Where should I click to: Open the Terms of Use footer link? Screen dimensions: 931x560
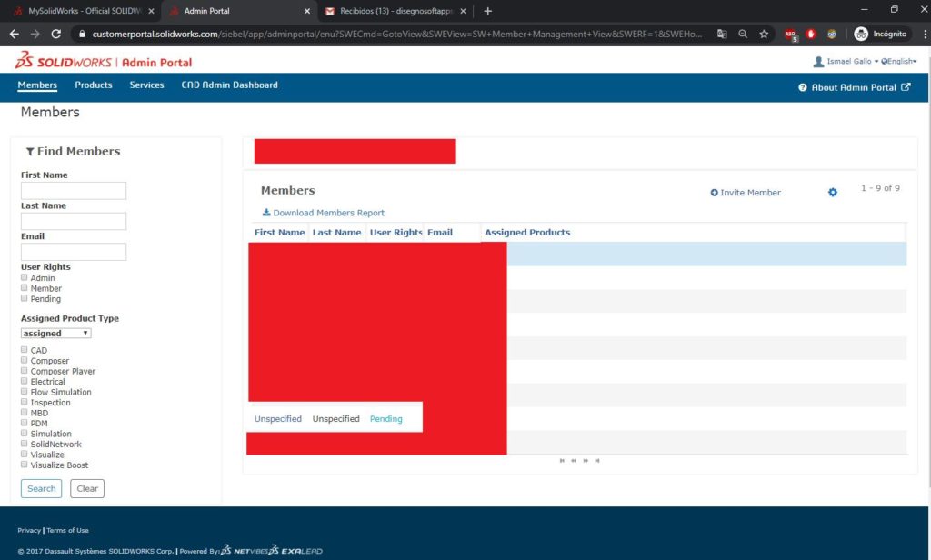point(67,530)
